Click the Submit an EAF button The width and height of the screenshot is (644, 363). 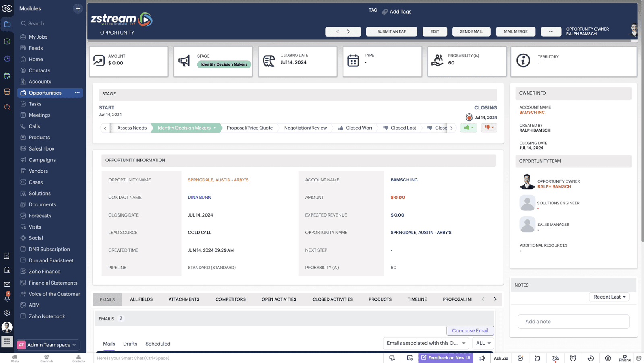click(391, 31)
